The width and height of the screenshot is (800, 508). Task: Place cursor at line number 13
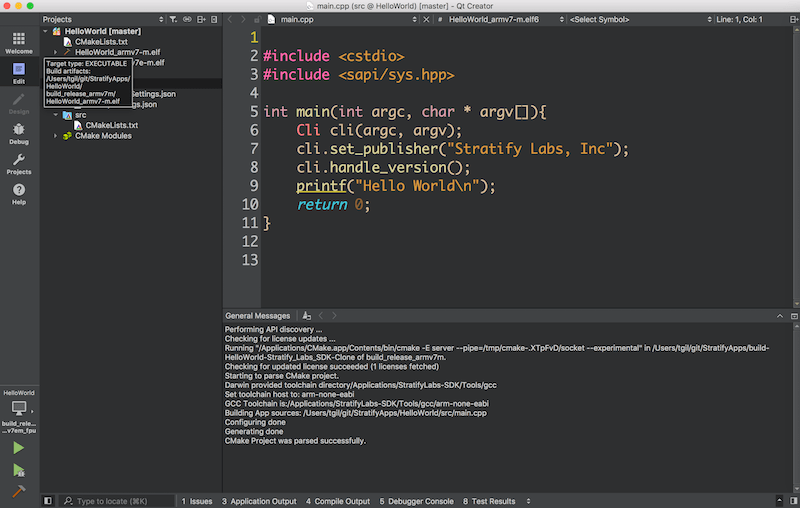click(250, 260)
